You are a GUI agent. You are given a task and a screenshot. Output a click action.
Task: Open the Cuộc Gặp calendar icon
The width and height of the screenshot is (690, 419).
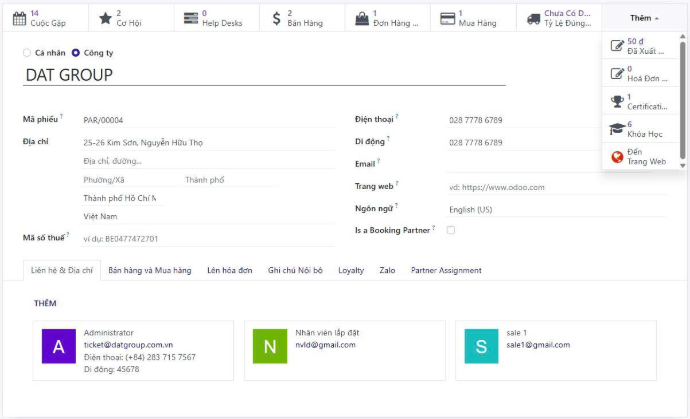tap(19, 18)
